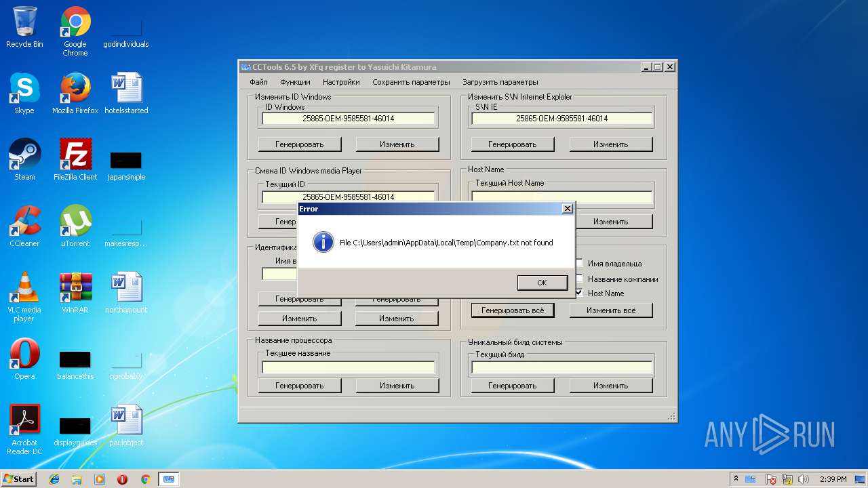Click the Chrome icon in the taskbar
This screenshot has height=488, width=868.
click(x=145, y=479)
